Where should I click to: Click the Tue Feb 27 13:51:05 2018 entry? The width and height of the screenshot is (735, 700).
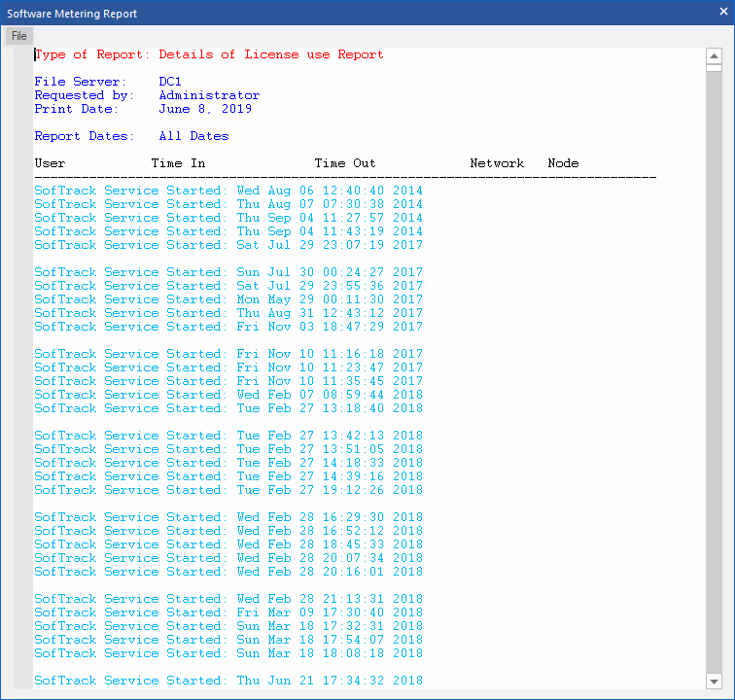point(228,449)
